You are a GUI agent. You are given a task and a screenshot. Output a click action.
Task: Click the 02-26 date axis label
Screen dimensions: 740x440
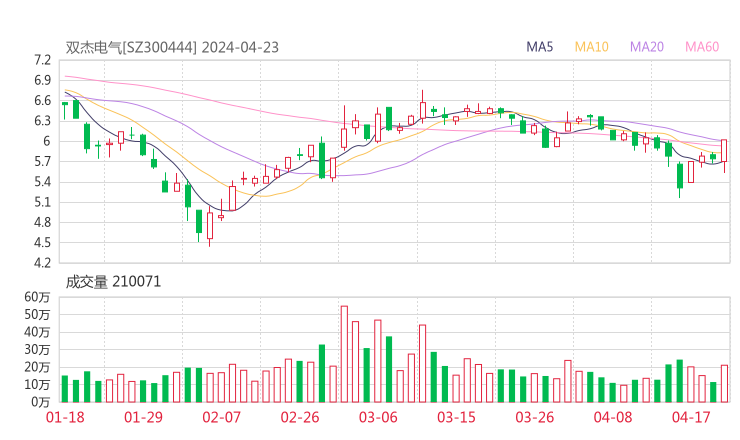tap(300, 417)
